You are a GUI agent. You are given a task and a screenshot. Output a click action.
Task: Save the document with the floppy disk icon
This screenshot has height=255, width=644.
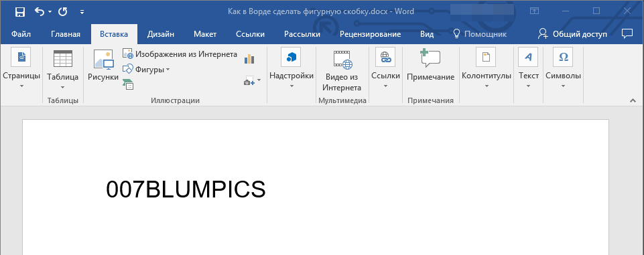[x=19, y=12]
